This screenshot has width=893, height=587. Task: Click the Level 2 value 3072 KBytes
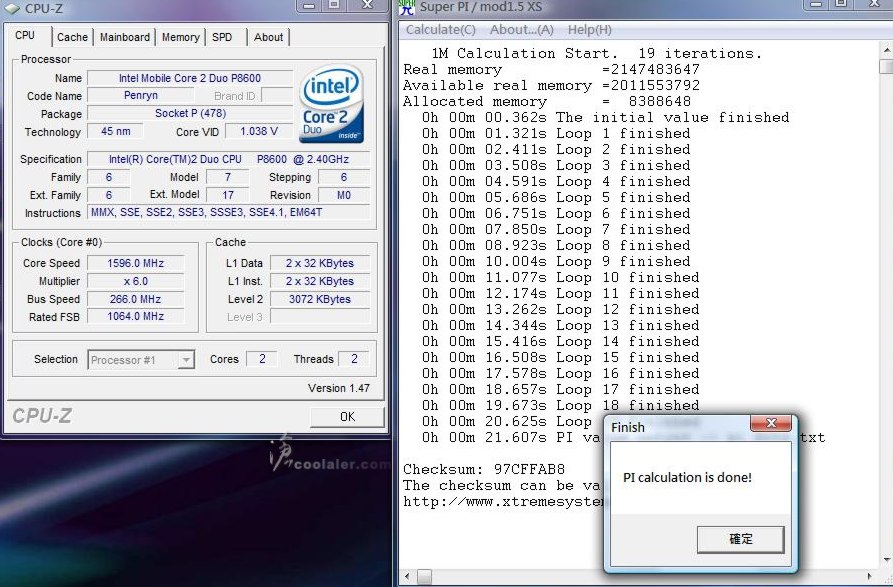coord(320,299)
